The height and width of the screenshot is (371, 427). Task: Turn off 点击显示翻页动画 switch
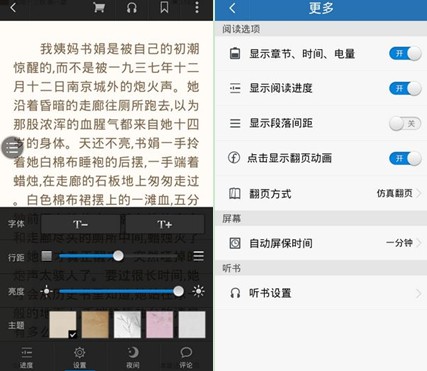coord(405,158)
